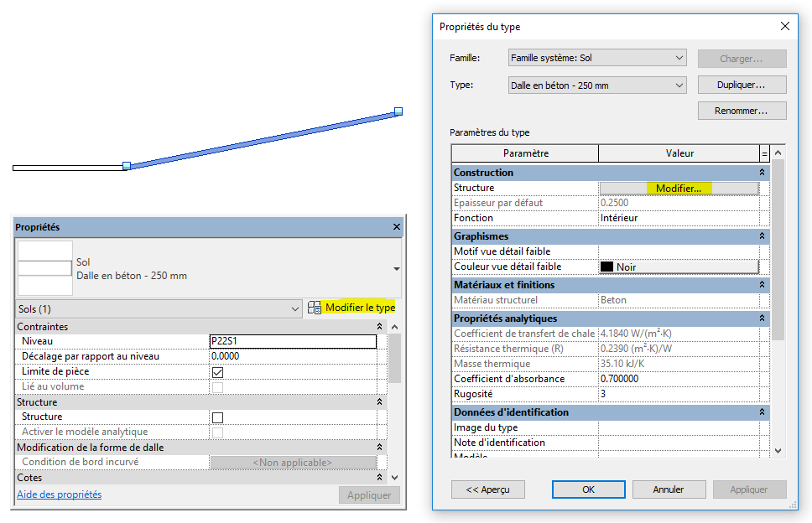Toggle the Limite de pièce checkbox
The width and height of the screenshot is (812, 523).
(x=217, y=372)
